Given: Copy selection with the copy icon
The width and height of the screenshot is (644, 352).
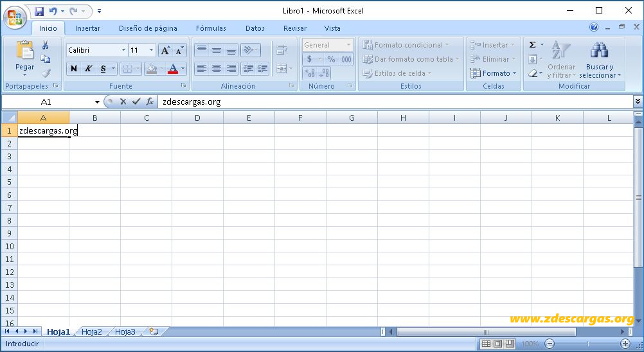Looking at the screenshot, I should tap(46, 59).
